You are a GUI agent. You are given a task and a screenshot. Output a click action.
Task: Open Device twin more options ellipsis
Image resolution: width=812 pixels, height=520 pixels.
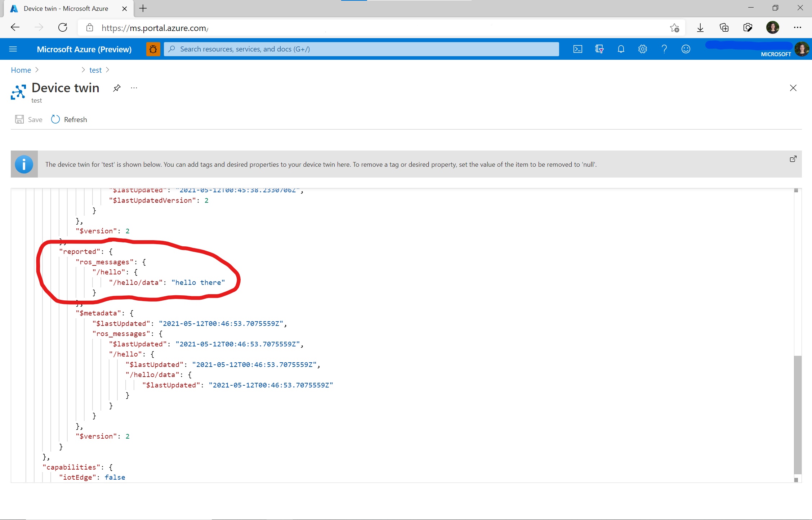coord(134,88)
